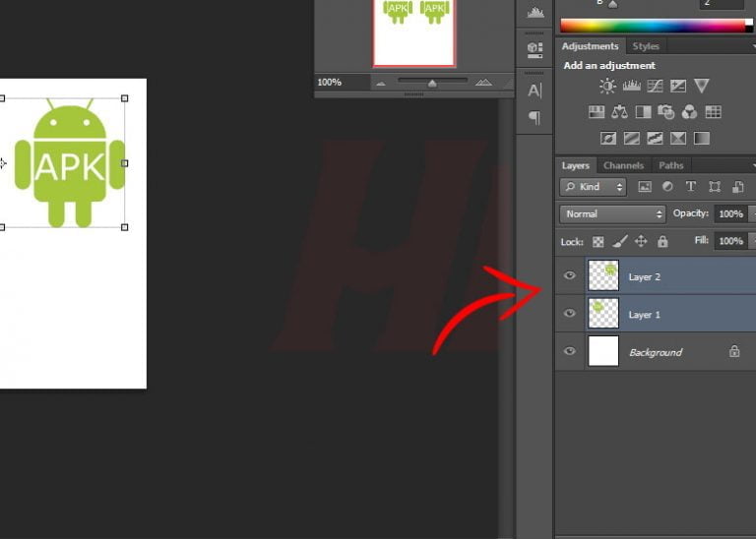Switch to the Layers tab
Screen dimensions: 756x539
[575, 165]
